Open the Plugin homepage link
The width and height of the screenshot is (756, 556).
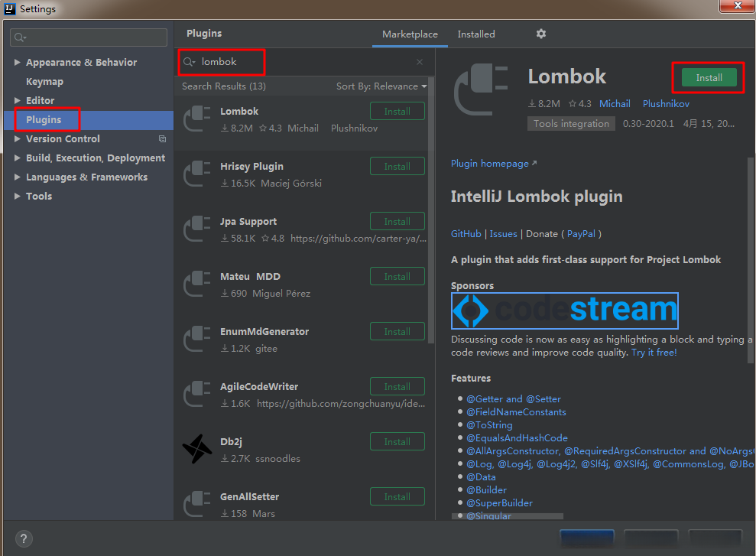493,164
